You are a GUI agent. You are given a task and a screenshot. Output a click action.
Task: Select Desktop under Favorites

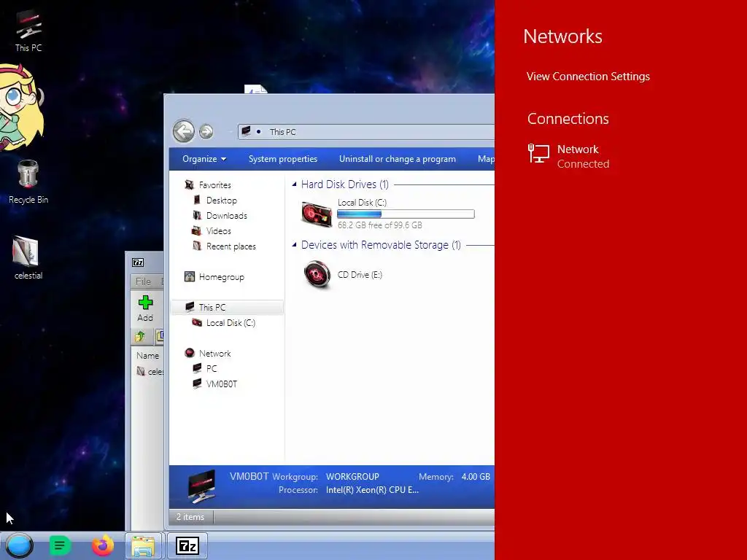222,201
